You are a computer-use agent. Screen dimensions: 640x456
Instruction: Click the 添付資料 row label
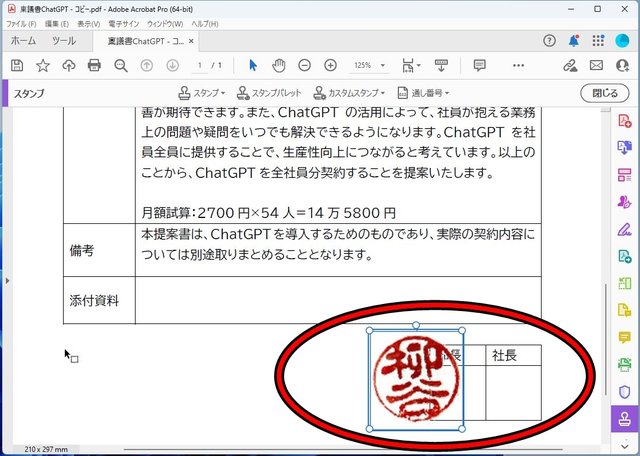(94, 300)
